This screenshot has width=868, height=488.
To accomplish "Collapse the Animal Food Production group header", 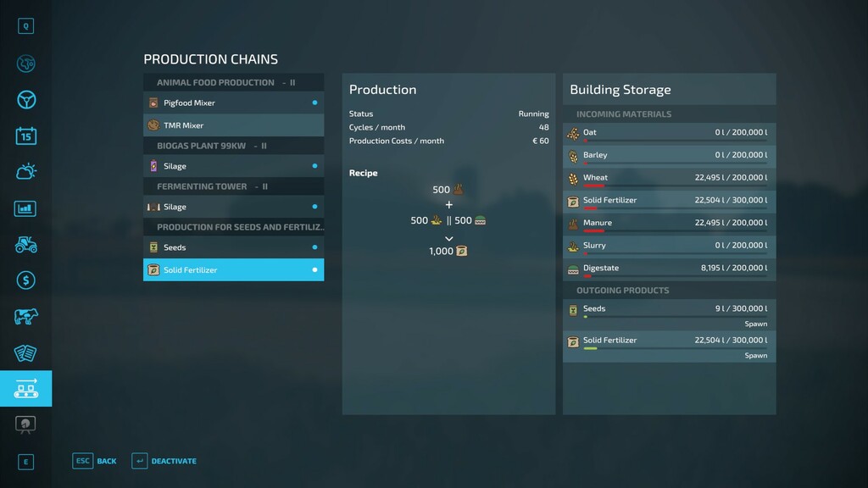I will (234, 82).
